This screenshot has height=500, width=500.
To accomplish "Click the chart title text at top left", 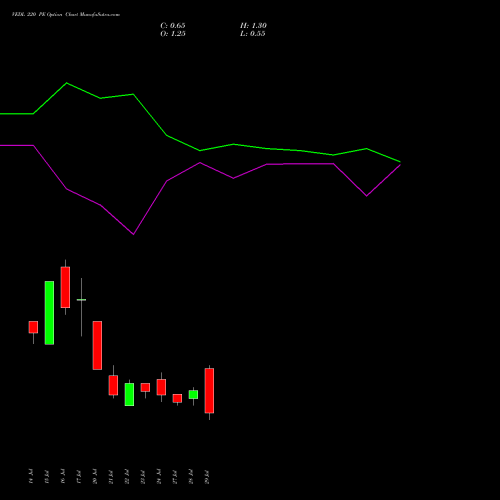I will point(66,15).
